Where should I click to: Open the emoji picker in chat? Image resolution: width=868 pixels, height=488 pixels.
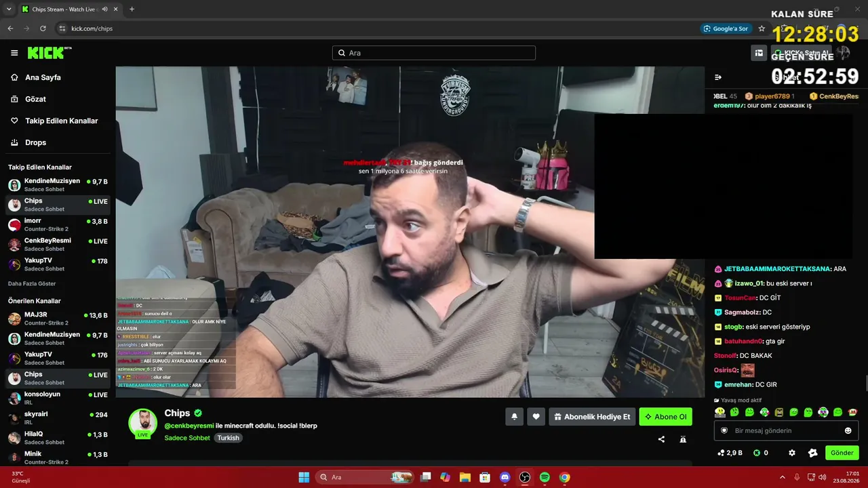[848, 430]
